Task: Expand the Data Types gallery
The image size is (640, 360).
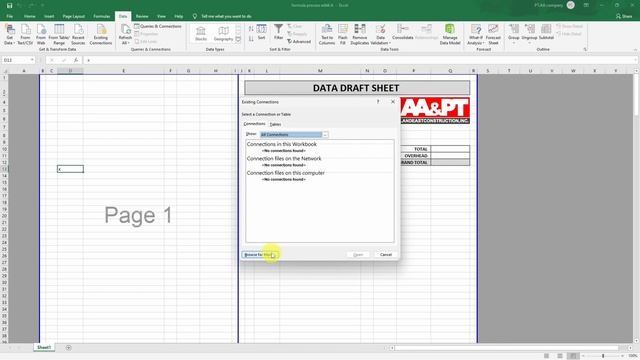Action: tap(238, 39)
